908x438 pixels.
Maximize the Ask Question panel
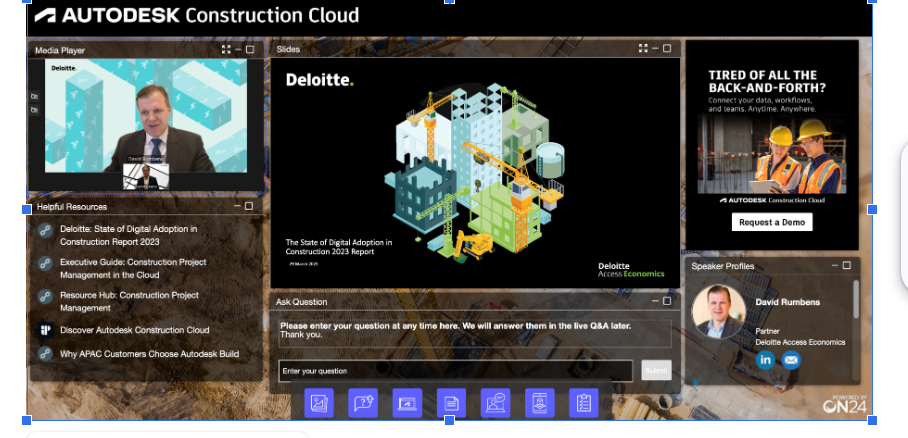pos(667,301)
